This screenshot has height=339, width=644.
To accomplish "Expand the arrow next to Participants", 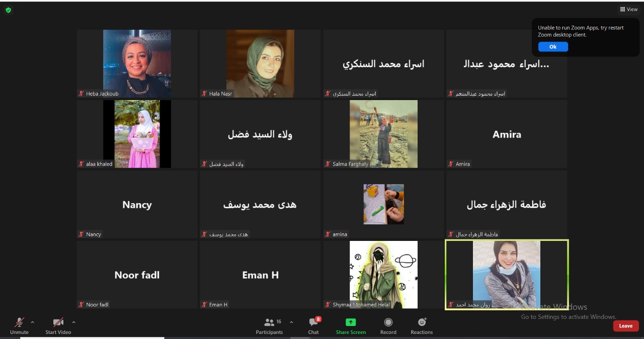I will click(x=291, y=322).
